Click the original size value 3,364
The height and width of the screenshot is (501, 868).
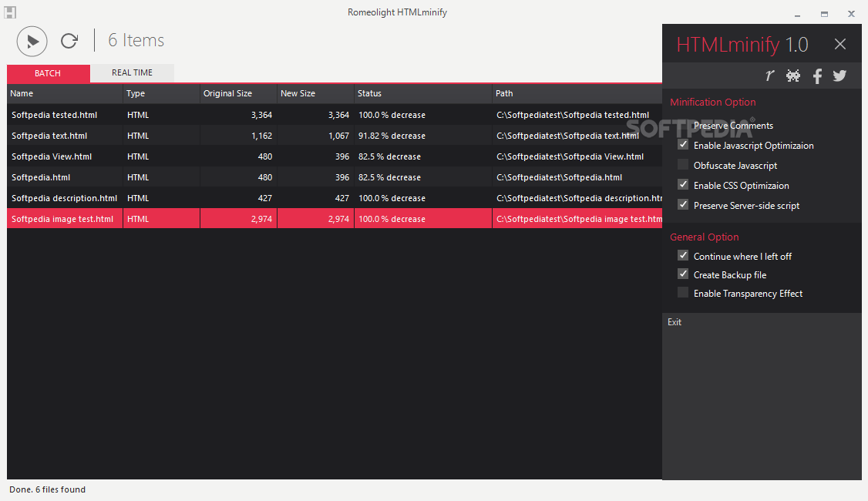(261, 115)
